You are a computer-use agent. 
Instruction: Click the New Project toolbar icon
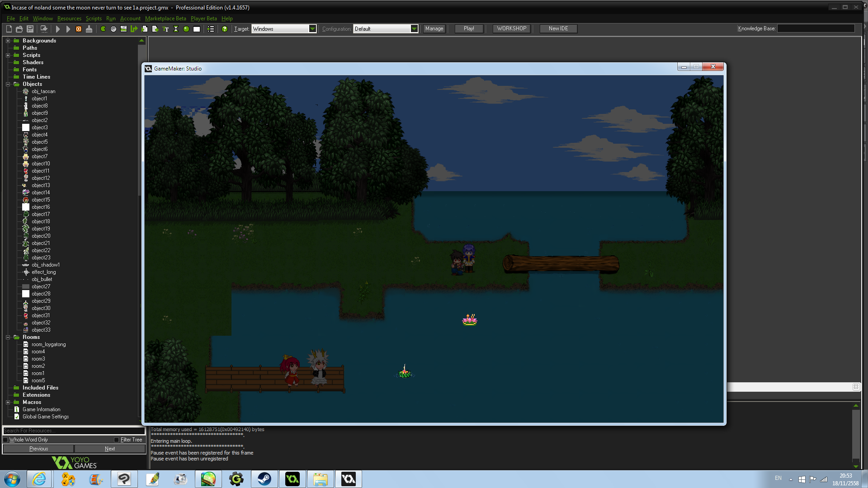(x=9, y=29)
